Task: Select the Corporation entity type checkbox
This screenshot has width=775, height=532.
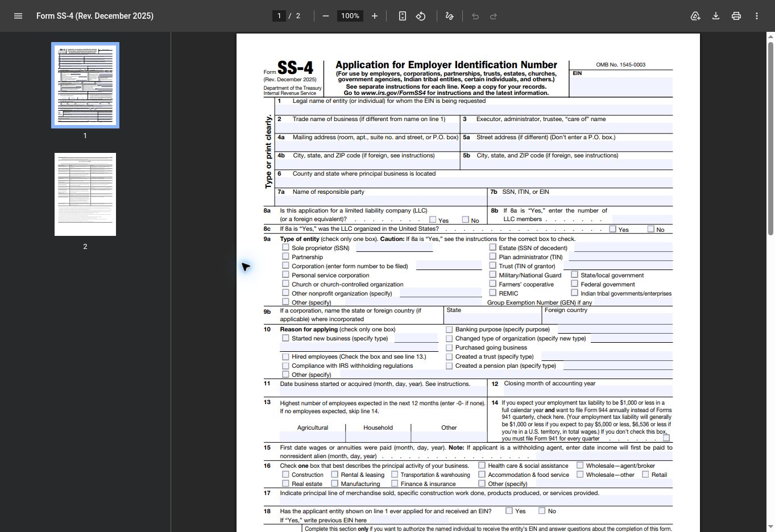Action: (x=285, y=265)
